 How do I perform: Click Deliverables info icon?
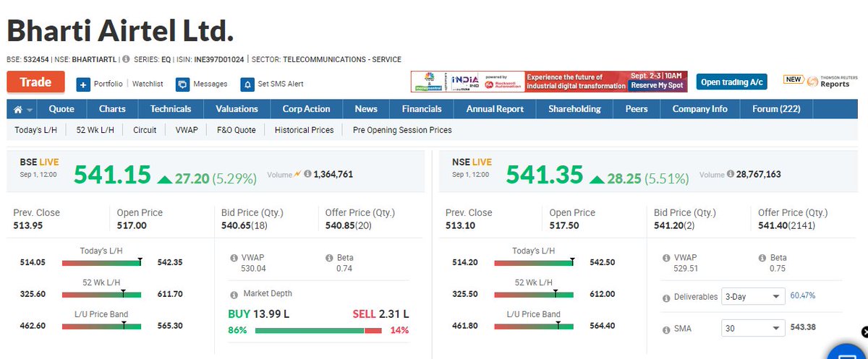[666, 298]
